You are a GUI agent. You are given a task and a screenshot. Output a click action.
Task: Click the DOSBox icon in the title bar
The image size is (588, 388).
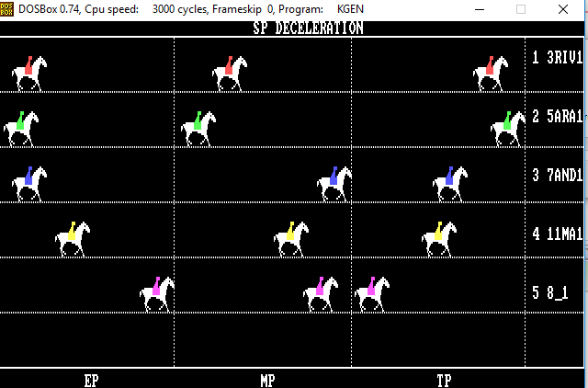pyautogui.click(x=6, y=9)
